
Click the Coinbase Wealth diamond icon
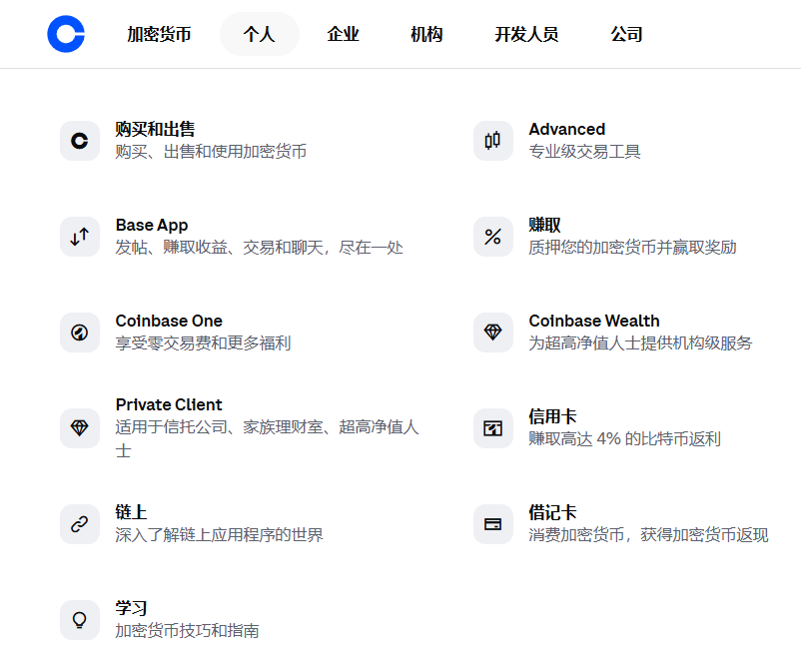(493, 333)
